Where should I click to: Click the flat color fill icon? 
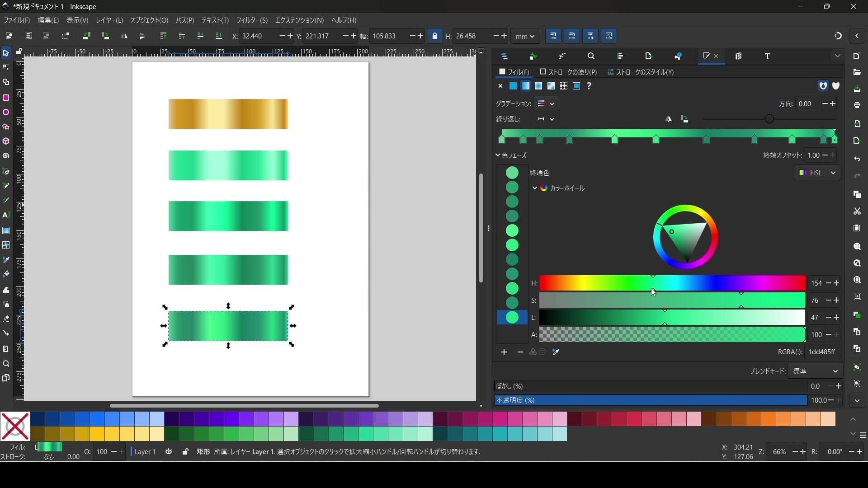[513, 86]
